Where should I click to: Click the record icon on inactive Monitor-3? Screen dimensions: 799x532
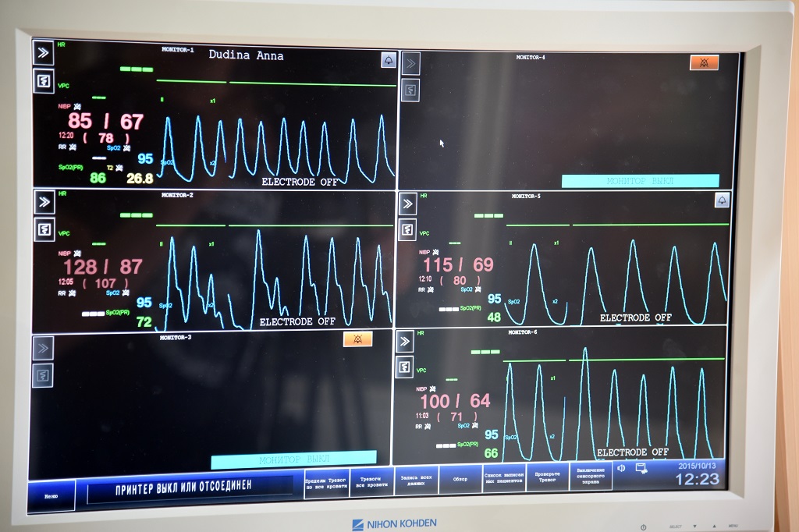43,375
